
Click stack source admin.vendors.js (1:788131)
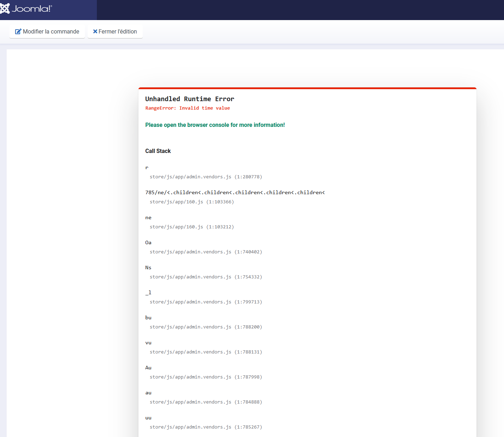pos(206,352)
